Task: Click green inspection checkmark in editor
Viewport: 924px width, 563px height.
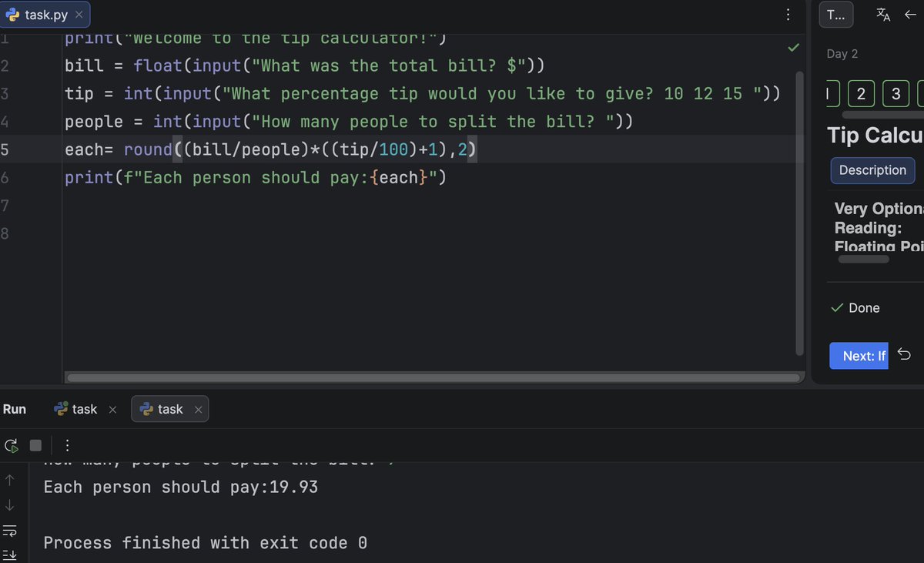Action: [x=794, y=48]
